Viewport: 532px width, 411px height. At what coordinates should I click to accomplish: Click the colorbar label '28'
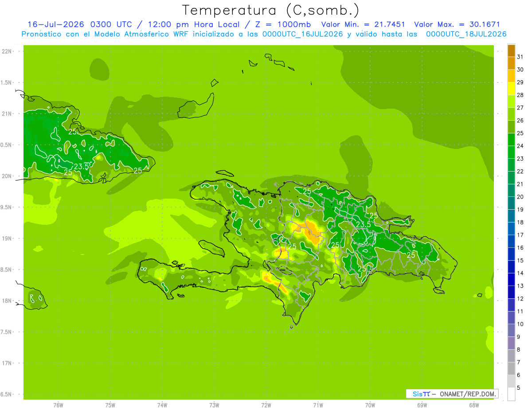[520, 95]
